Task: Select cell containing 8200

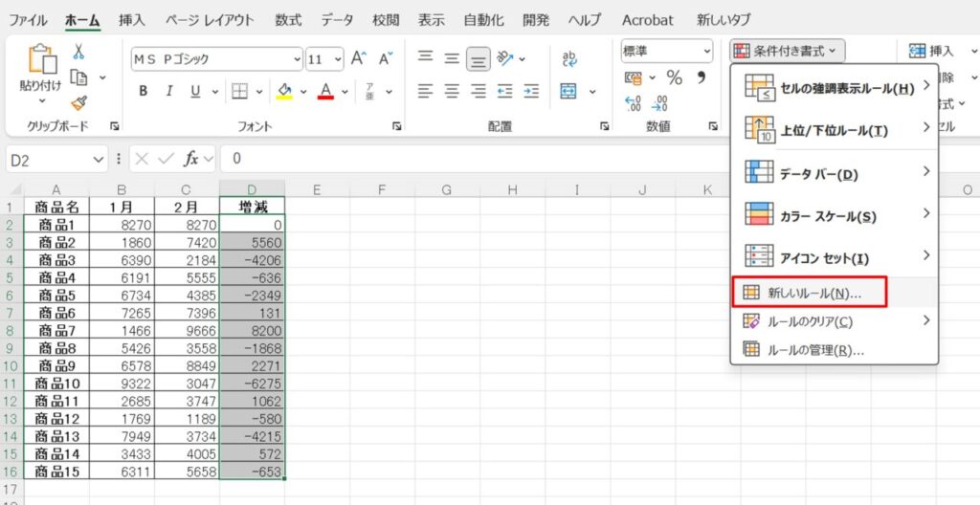Action: pyautogui.click(x=253, y=329)
